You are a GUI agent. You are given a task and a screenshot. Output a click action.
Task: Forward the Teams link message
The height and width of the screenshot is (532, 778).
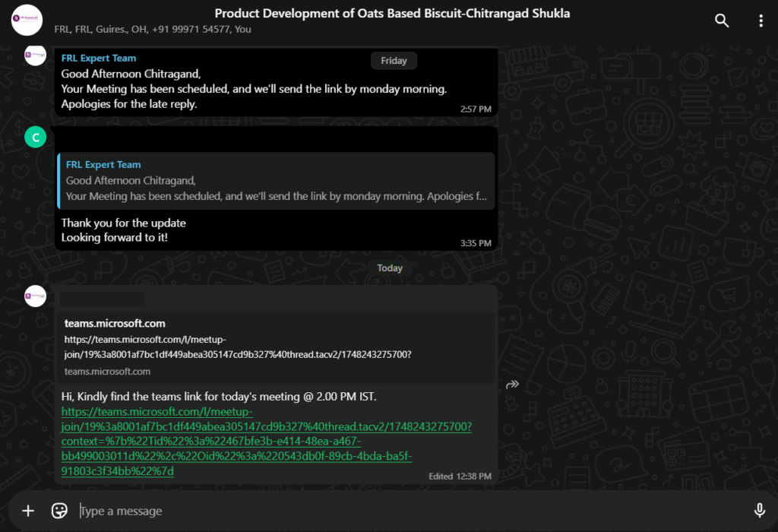coord(512,384)
